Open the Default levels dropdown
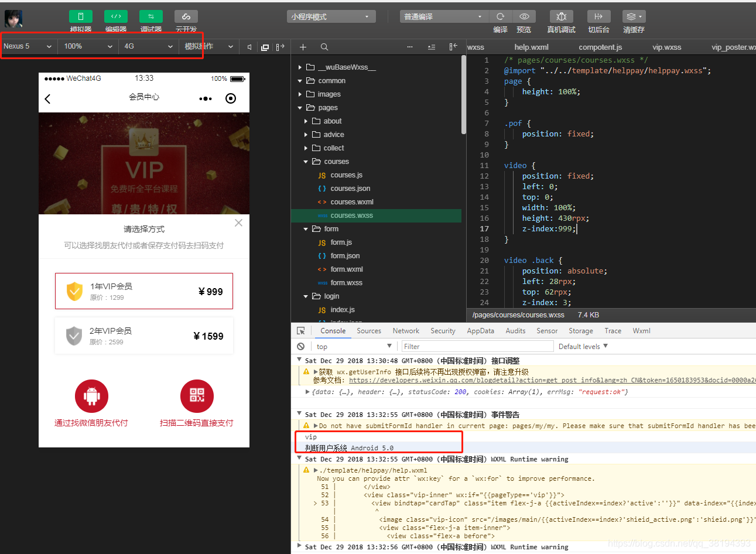Image resolution: width=756 pixels, height=554 pixels. 583,347
